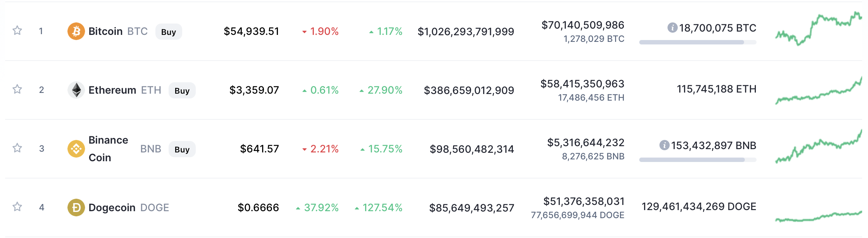Favorite Binance Coin with the star

(17, 148)
